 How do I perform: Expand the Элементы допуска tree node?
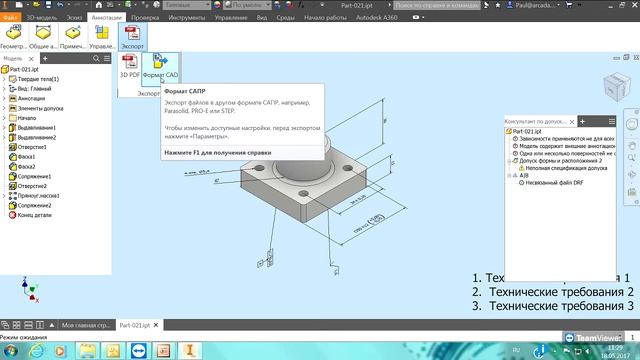4,108
